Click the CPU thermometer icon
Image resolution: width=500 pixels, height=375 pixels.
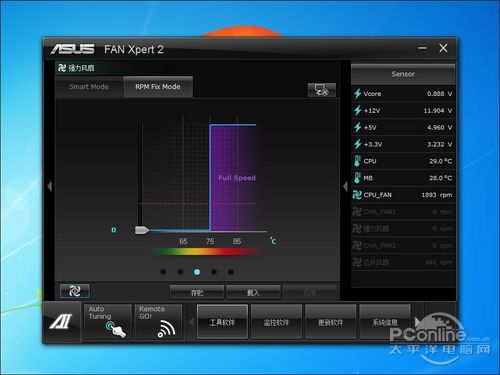(357, 161)
